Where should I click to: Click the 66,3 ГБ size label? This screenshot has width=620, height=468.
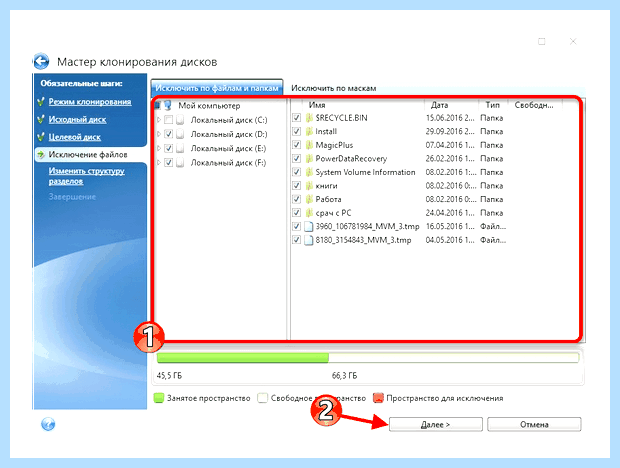click(x=344, y=376)
